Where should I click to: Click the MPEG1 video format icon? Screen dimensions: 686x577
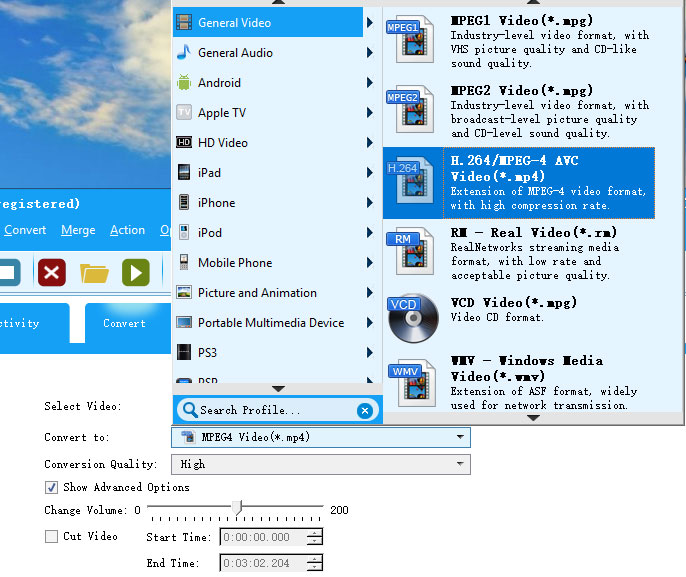pos(411,39)
